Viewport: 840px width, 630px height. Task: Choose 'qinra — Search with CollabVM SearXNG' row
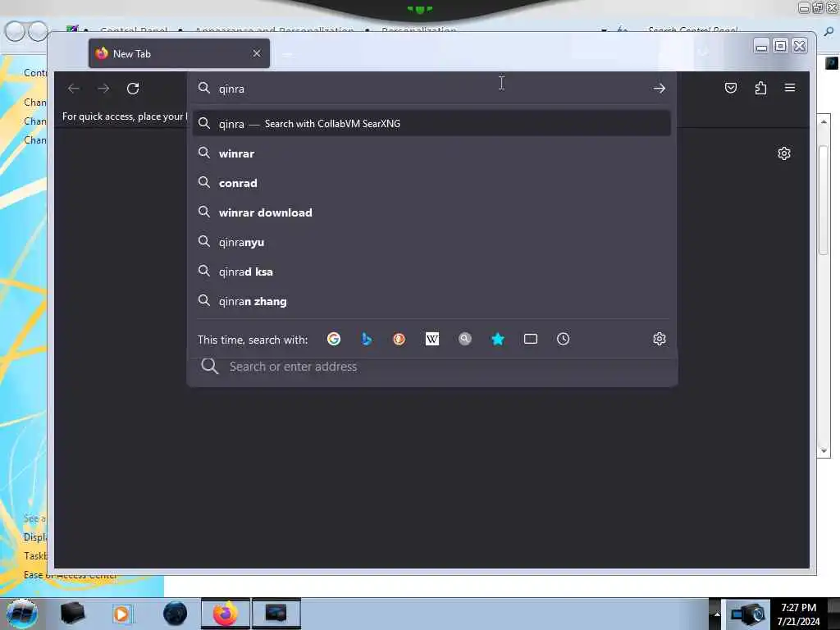click(x=431, y=124)
